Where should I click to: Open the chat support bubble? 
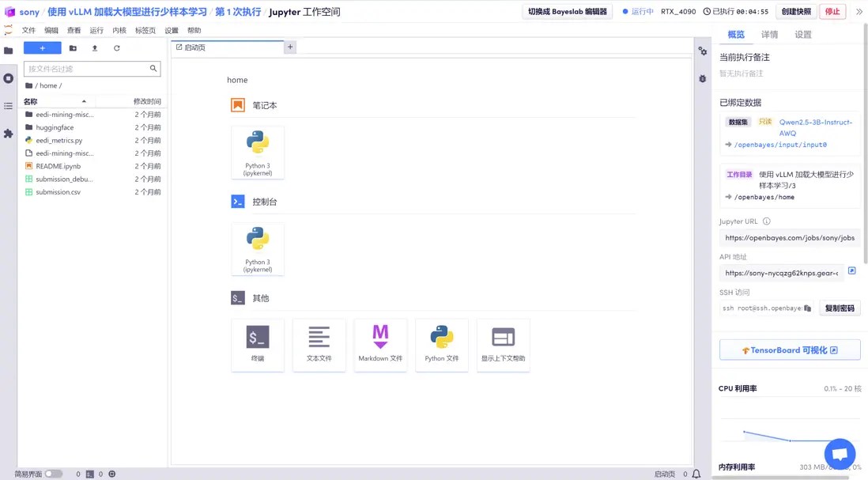(x=840, y=454)
